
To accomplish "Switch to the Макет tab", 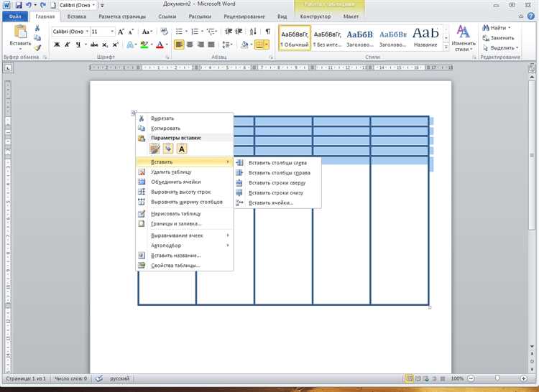I will coord(351,17).
